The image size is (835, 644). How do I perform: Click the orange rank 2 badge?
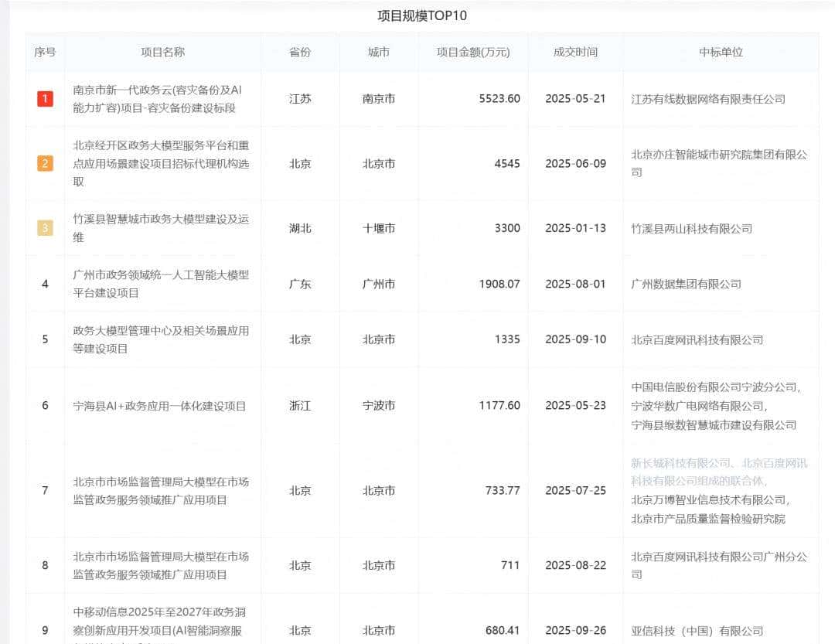[x=44, y=163]
